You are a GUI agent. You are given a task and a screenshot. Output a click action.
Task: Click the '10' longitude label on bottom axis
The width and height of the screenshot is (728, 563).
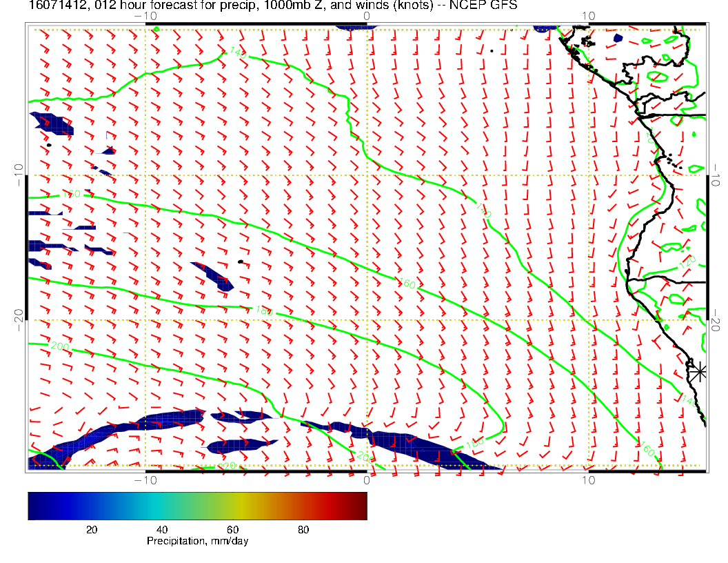tap(588, 480)
